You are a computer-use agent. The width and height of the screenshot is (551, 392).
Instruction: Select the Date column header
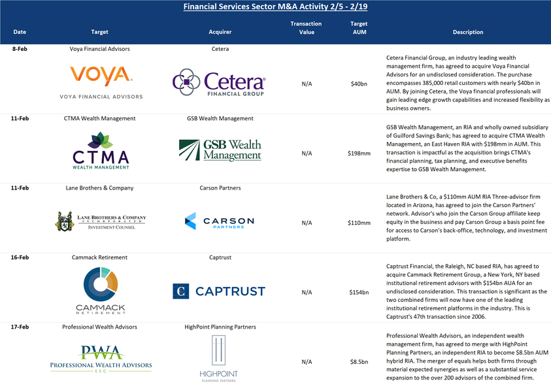click(x=20, y=32)
